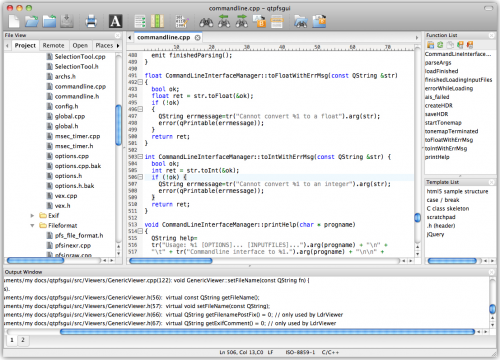This screenshot has height=360, width=500.
Task: Click the second folder icon with green arrow
Action: pos(49,21)
